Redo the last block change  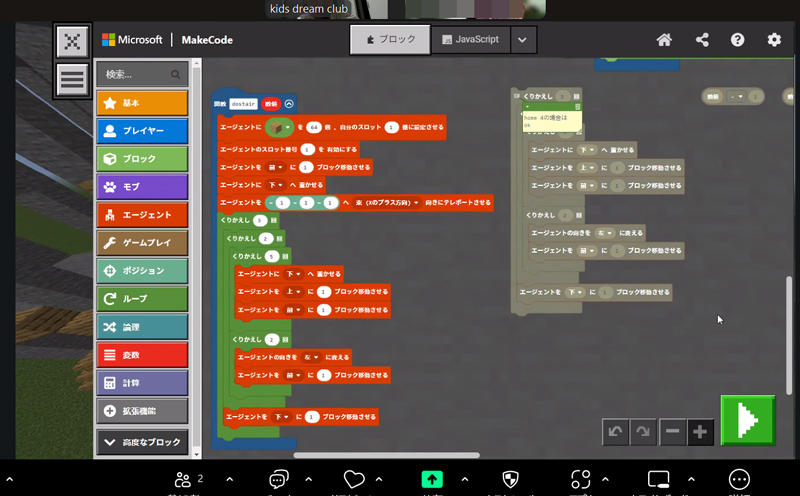tap(643, 431)
